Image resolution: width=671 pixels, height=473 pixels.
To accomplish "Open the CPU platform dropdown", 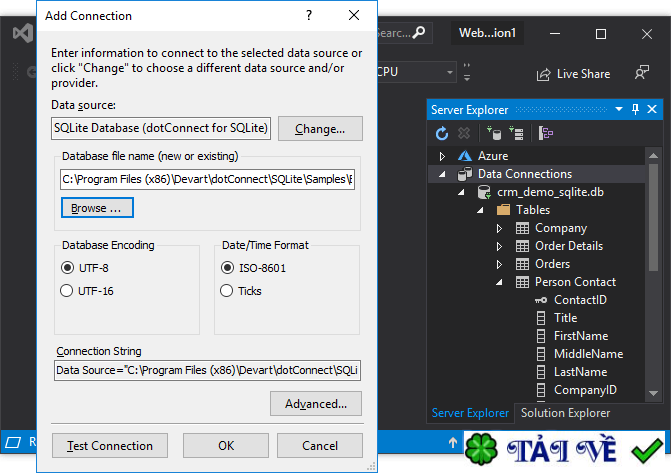I will (450, 72).
